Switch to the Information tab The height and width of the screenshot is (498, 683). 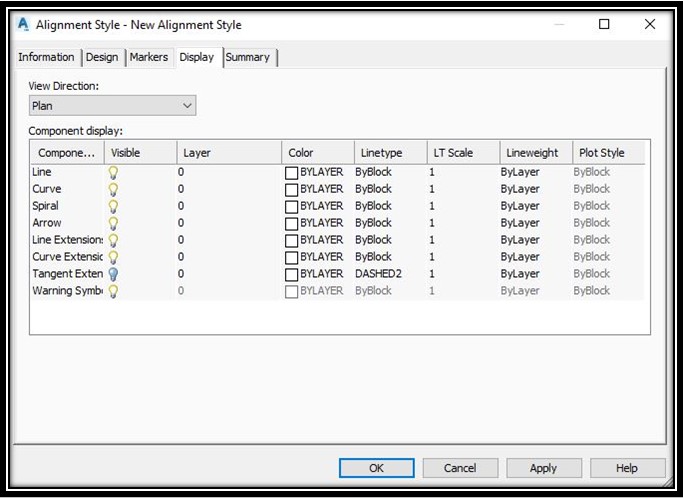pyautogui.click(x=46, y=57)
